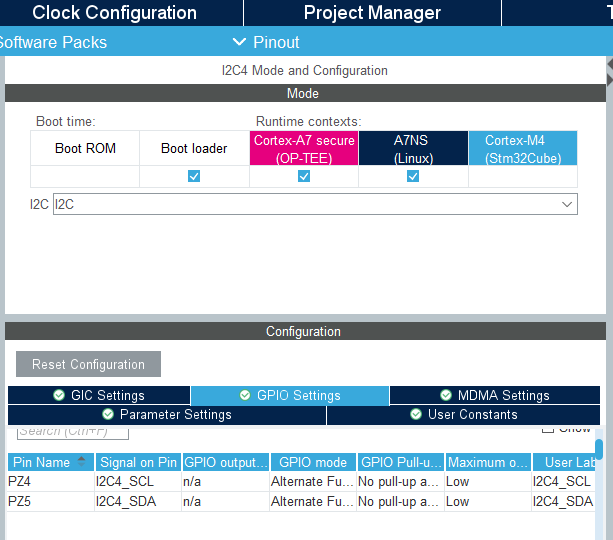Open Parameter Settings tab
613x540 pixels.
click(x=167, y=414)
